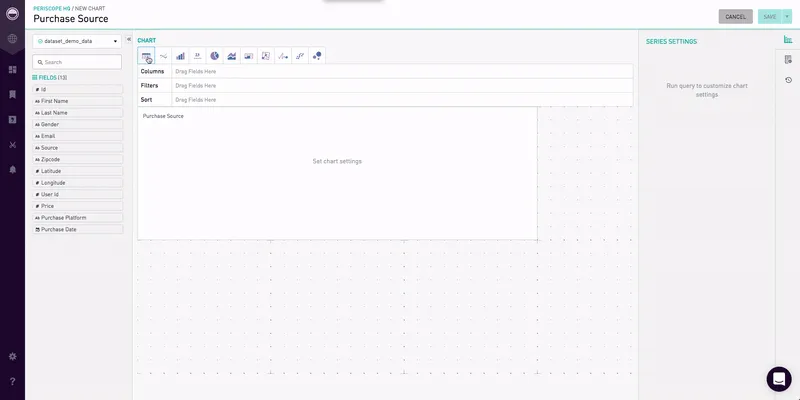Open the query history clock icon
Image resolution: width=800 pixels, height=400 pixels.
tap(788, 80)
